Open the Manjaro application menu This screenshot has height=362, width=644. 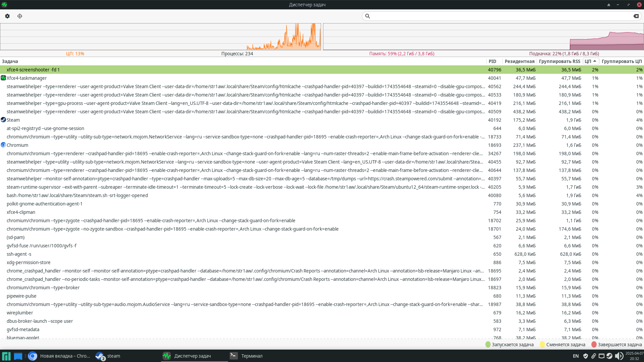[6, 356]
